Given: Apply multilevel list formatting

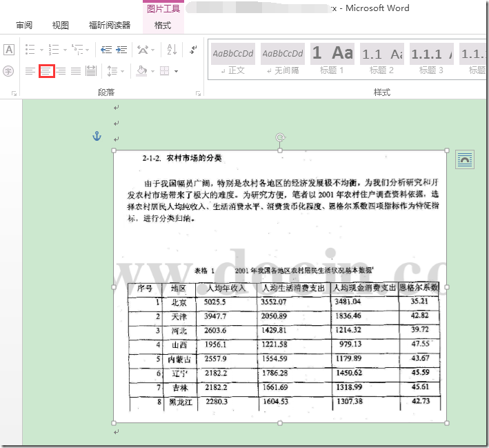Looking at the screenshot, I should pos(77,49).
